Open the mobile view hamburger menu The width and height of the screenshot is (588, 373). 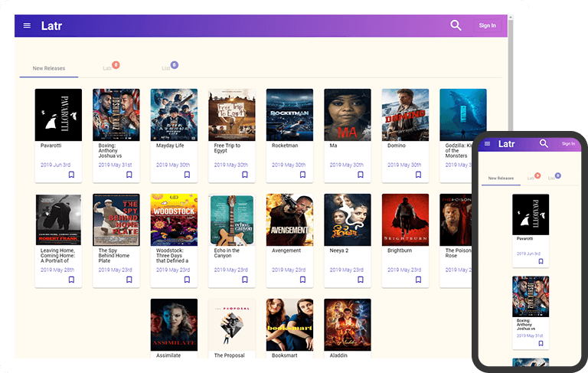pos(487,144)
